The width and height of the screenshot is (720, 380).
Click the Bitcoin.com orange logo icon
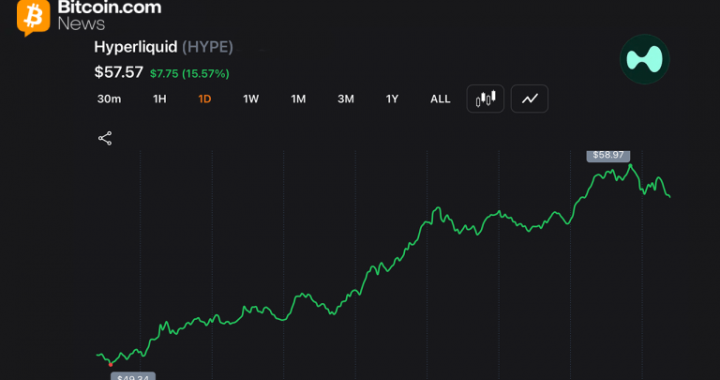point(34,17)
